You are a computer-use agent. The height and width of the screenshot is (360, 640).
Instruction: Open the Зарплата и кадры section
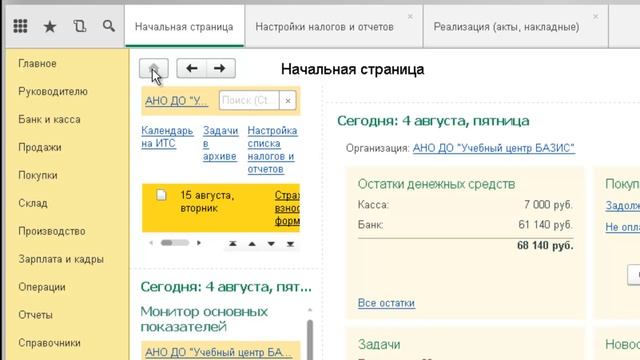tap(61, 259)
